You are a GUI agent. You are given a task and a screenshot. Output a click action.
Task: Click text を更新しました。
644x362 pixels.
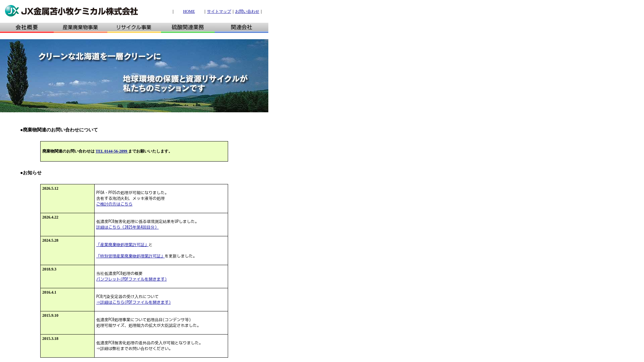click(x=181, y=256)
